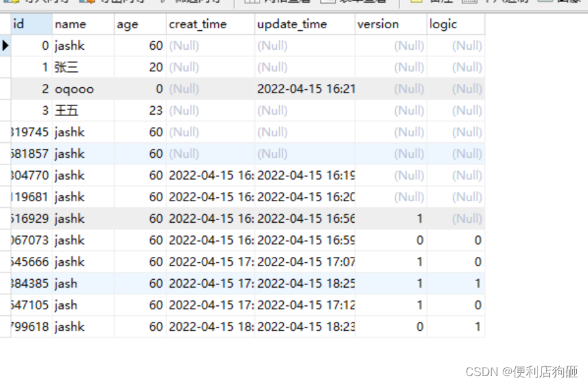Click id cell ending 799618
This screenshot has height=384, width=588.
pyautogui.click(x=31, y=326)
